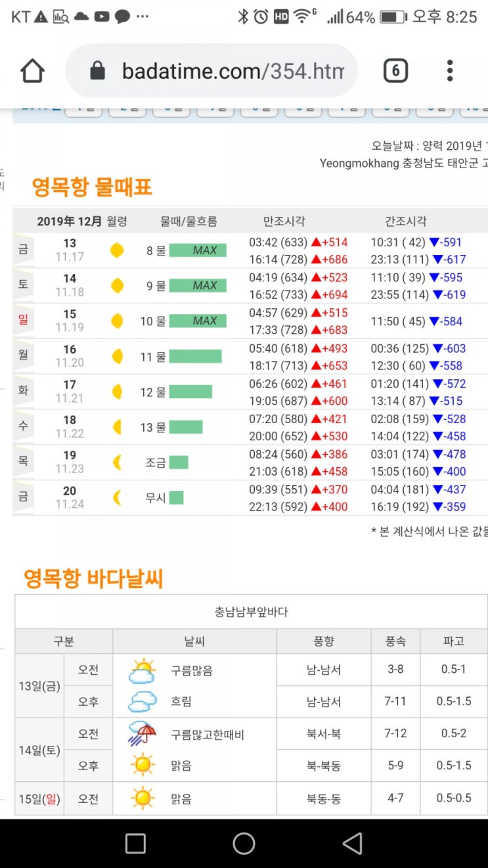Click the sunny weather icon for 15일 오전
Viewport: 488px width, 868px height.
coord(142,798)
